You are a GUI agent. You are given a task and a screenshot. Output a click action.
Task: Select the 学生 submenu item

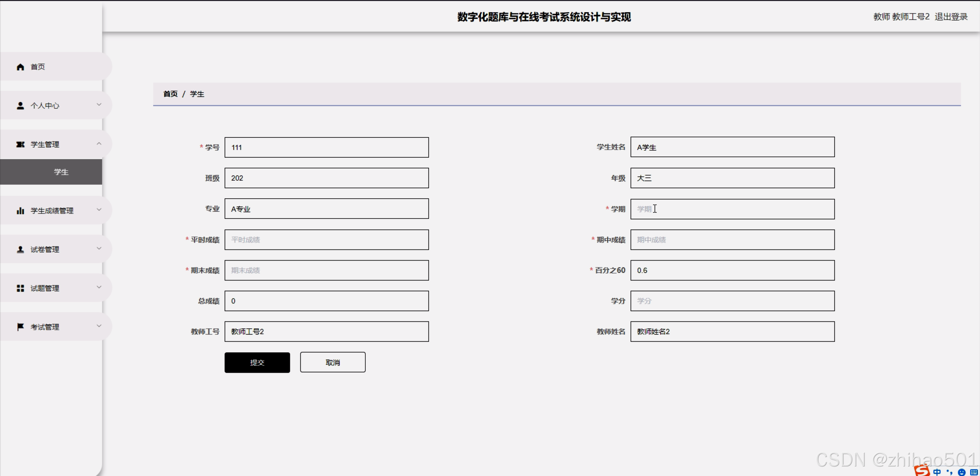coord(61,172)
